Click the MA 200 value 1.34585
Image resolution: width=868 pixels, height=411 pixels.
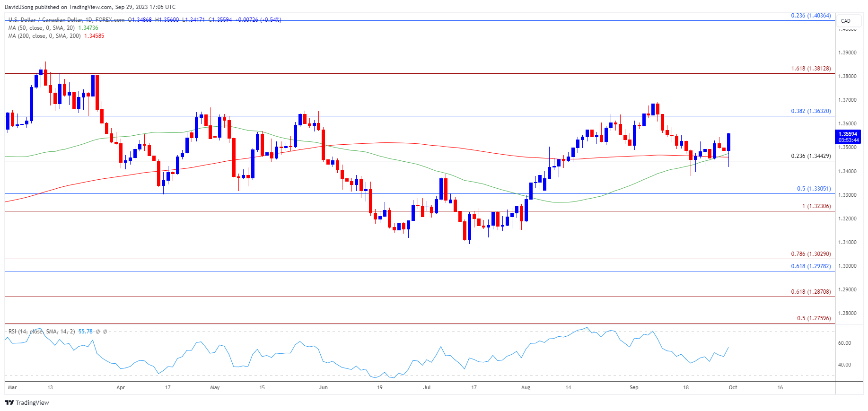pos(94,36)
